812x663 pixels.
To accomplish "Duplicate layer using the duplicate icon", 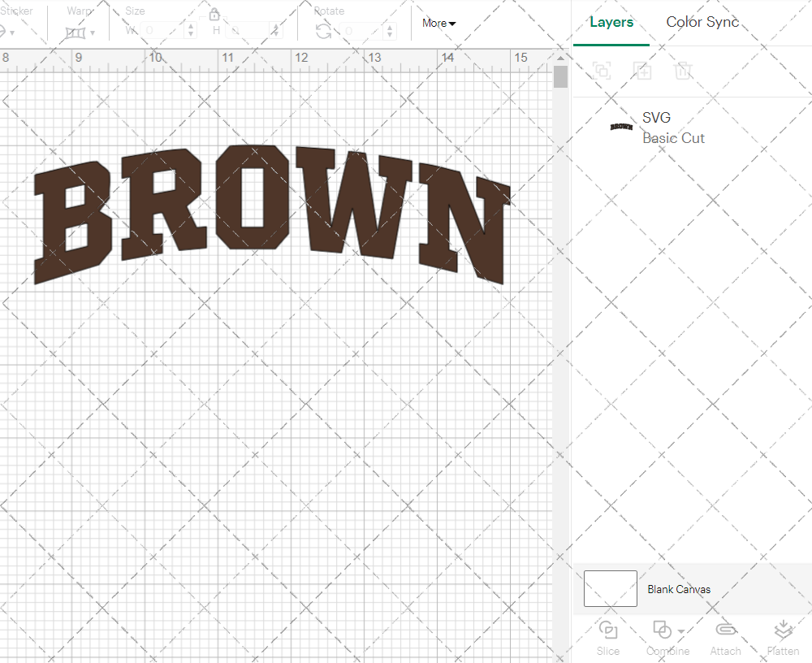I will [x=642, y=71].
